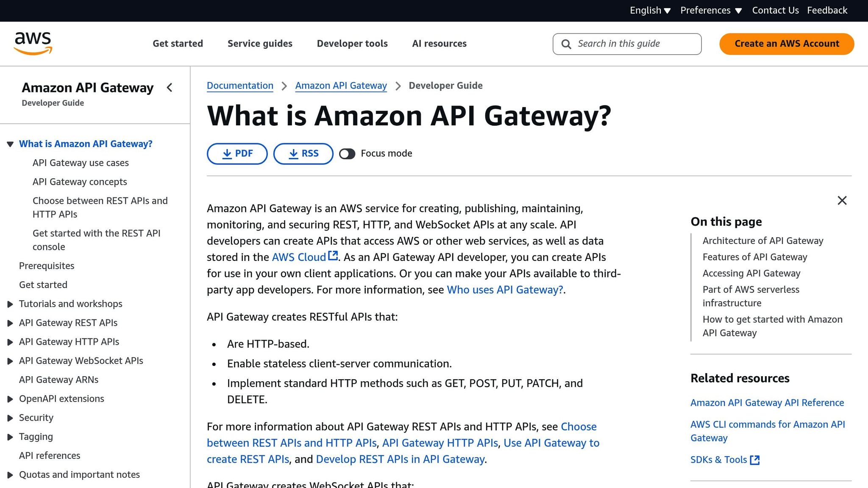Jump to How to get started with Amazon API Gateway
Image resolution: width=868 pixels, height=488 pixels.
772,326
